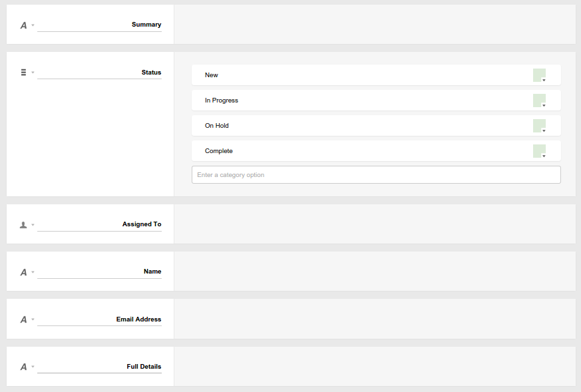Edit the Email Address field label
Viewport: 581px width, 392px height.
click(99, 319)
